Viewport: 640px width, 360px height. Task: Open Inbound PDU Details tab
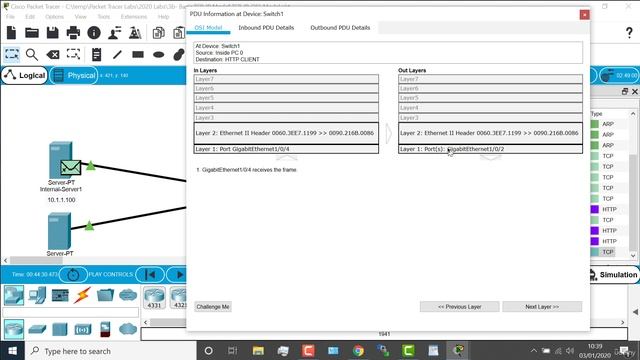[x=266, y=28]
